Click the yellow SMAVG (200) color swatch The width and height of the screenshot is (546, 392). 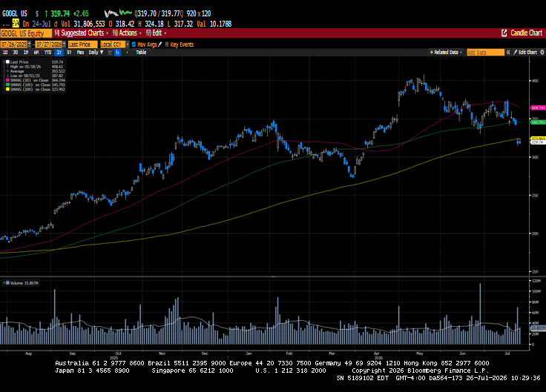coord(7,90)
